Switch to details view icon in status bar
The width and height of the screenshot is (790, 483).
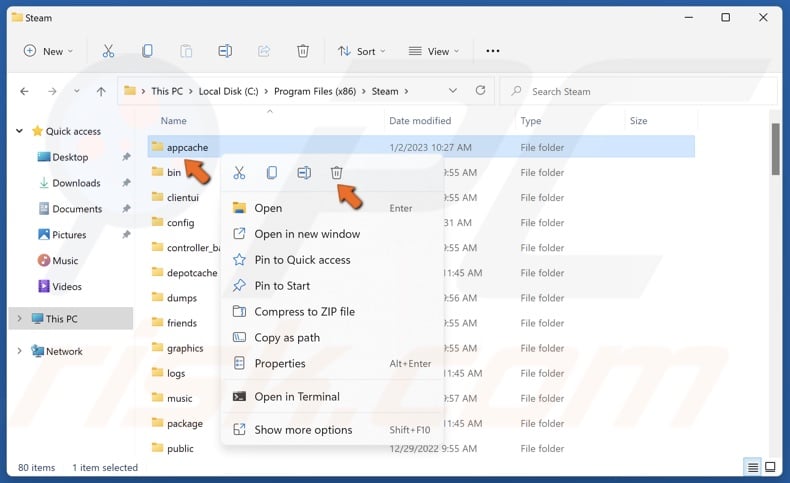[753, 467]
